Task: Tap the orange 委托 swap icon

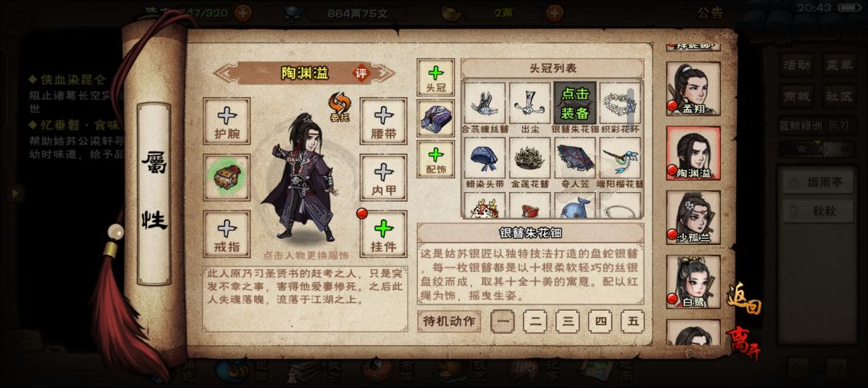Action: (x=338, y=106)
